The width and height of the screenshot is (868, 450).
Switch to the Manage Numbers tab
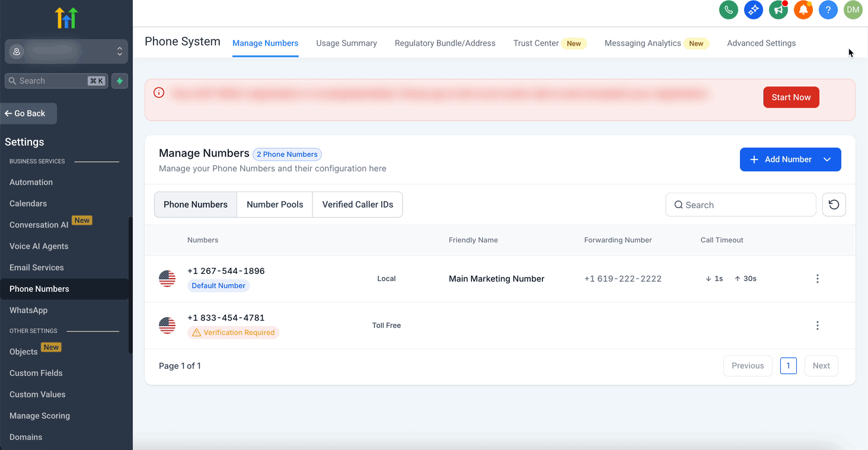(266, 43)
